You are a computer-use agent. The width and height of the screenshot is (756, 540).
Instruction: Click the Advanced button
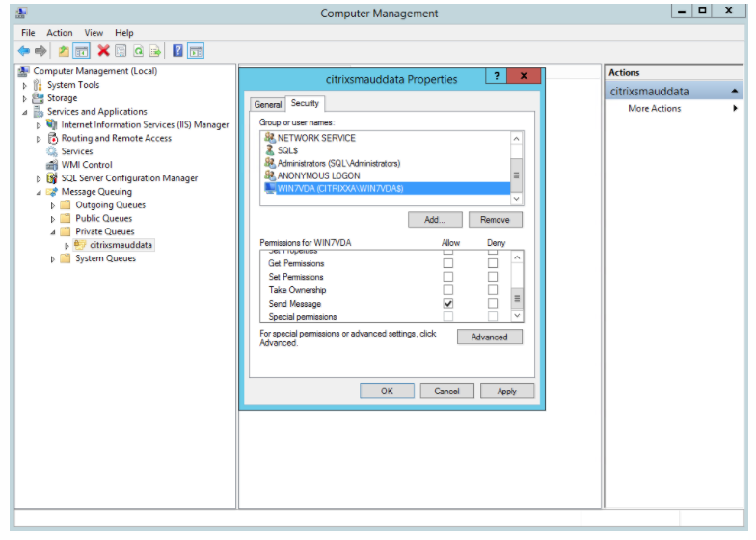[489, 337]
